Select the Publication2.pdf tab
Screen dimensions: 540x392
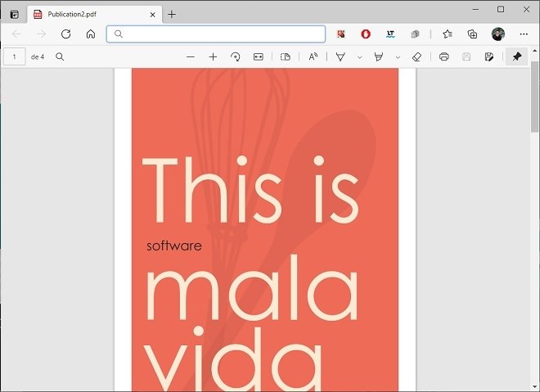[x=95, y=15]
